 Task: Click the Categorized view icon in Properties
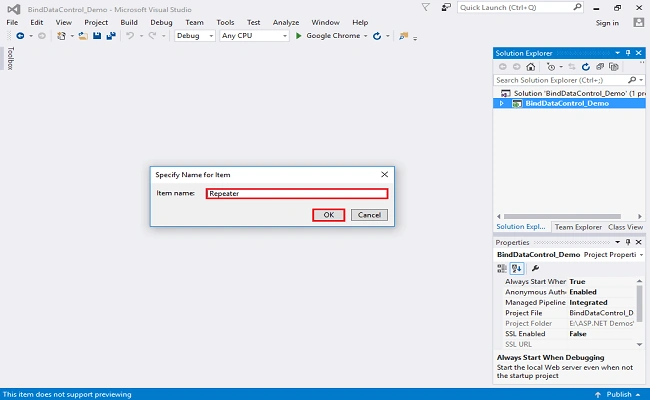[502, 268]
